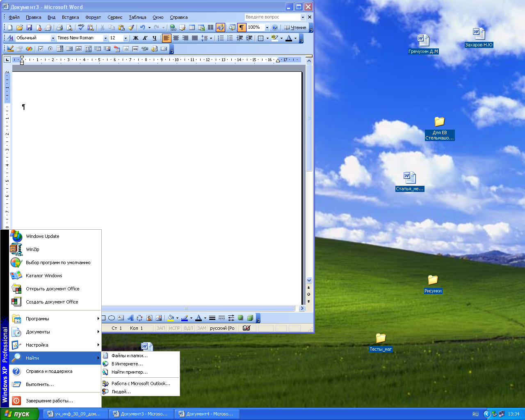Click Завершение работы… in Start menu

pyautogui.click(x=55, y=401)
